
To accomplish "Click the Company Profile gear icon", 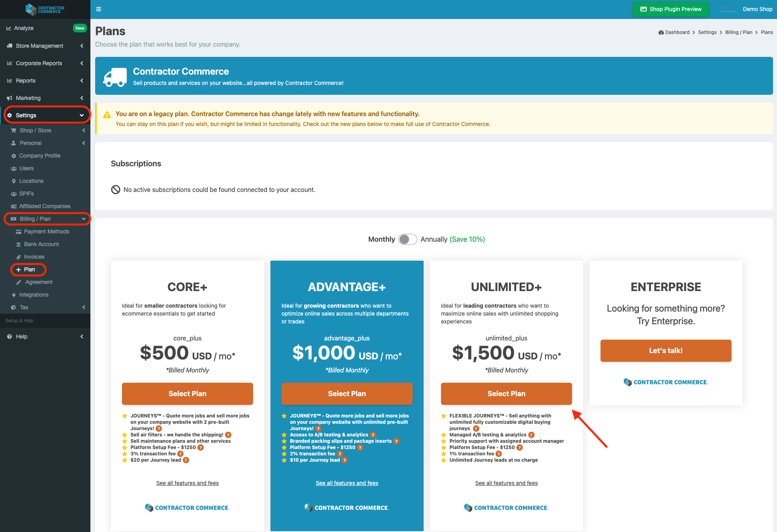I will click(x=14, y=156).
